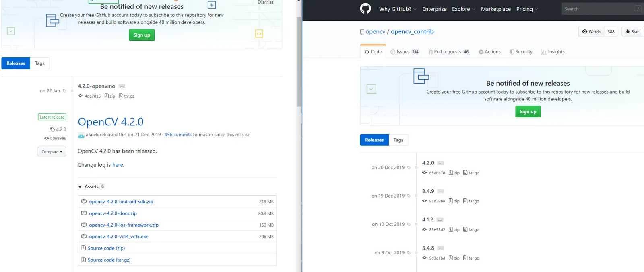This screenshot has width=644, height=272.
Task: Download zip for release 4.1.2
Action: tap(454, 230)
